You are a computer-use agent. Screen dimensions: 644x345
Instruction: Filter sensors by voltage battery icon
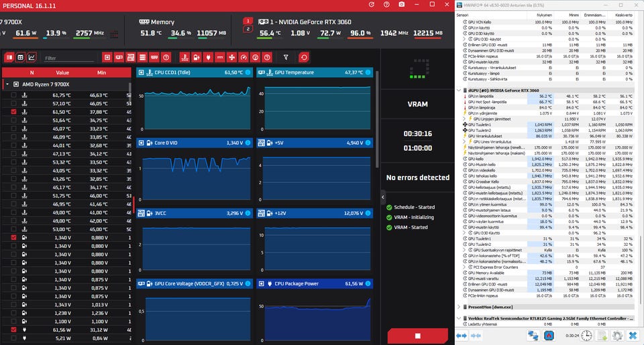coord(197,58)
